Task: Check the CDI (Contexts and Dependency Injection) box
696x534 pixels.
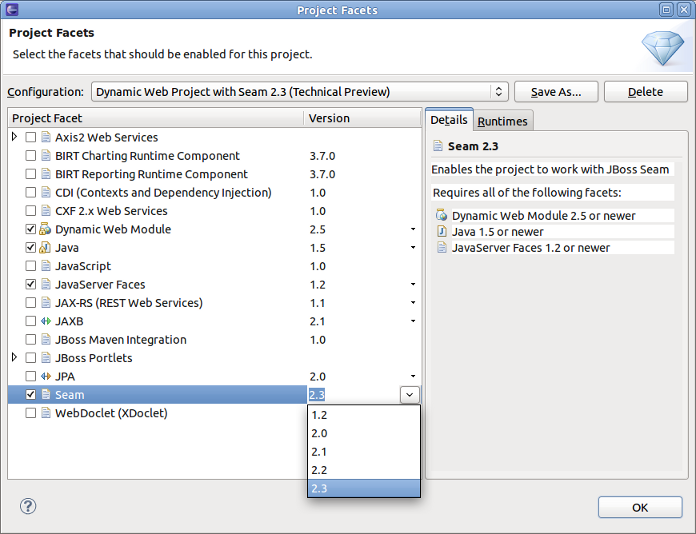Action: pos(31,193)
